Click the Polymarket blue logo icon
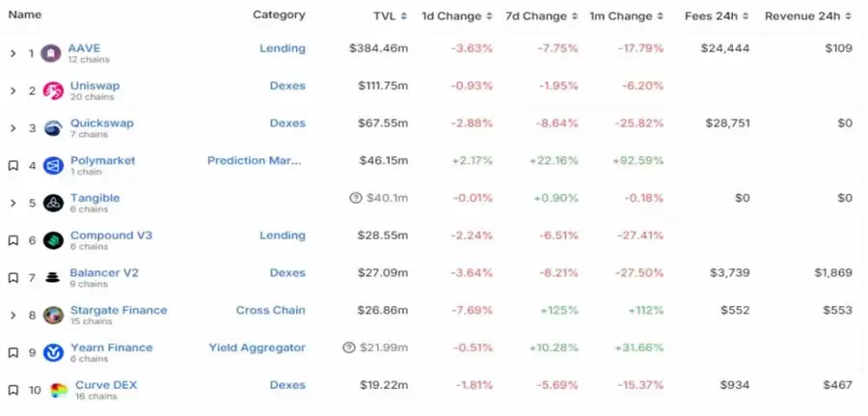The image size is (868, 416). (x=53, y=166)
